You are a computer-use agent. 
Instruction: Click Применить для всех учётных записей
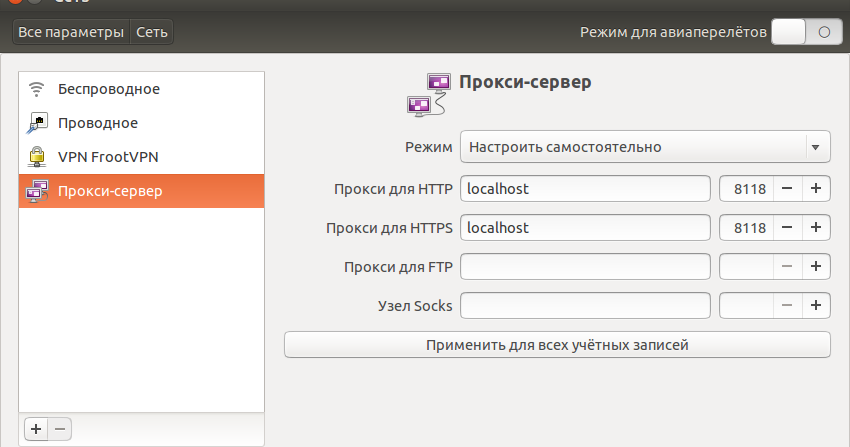pyautogui.click(x=557, y=345)
